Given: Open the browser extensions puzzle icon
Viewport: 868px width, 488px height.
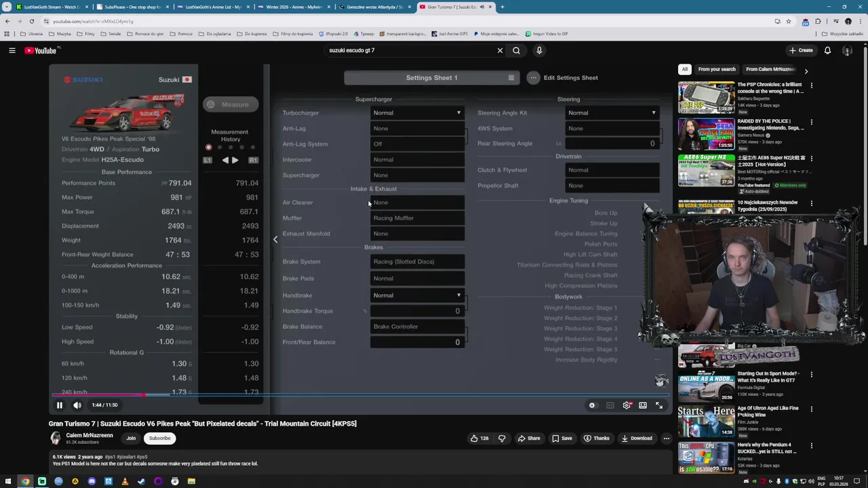Looking at the screenshot, I should point(818,21).
